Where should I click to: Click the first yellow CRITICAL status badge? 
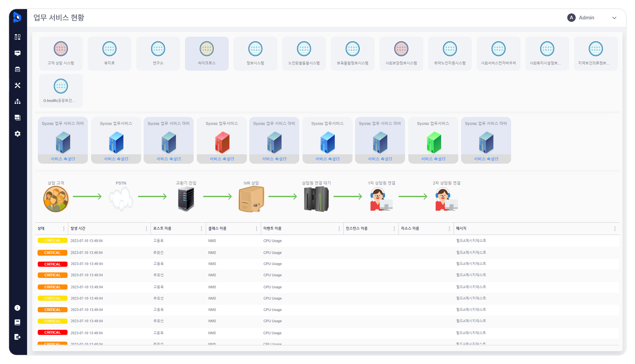52,241
